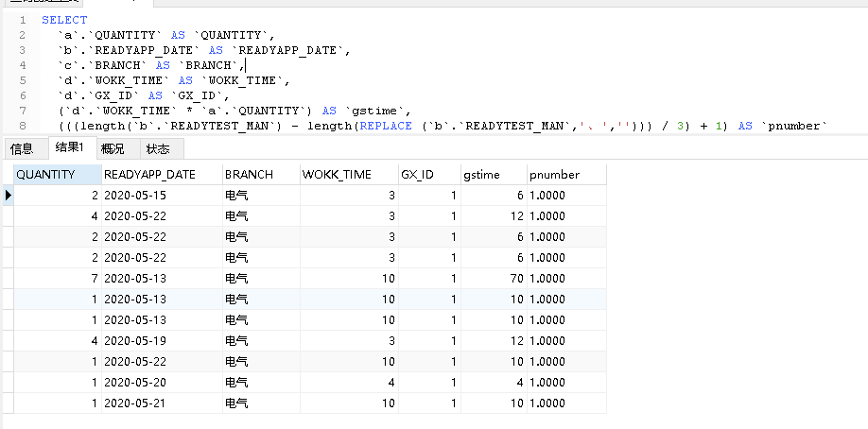Image resolution: width=868 pixels, height=429 pixels.
Task: Click the pnumber cell in the 2020-05-21 row
Action: pyautogui.click(x=567, y=403)
